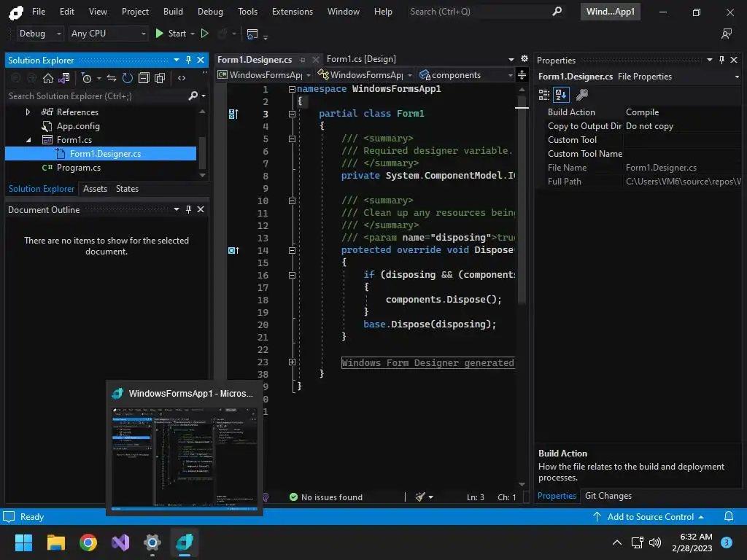The height and width of the screenshot is (560, 747).
Task: Switch to the Git Changes tab
Action: click(x=608, y=496)
